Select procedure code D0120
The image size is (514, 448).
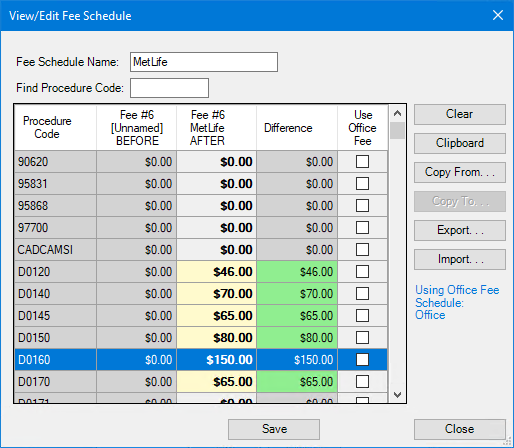coord(55,272)
